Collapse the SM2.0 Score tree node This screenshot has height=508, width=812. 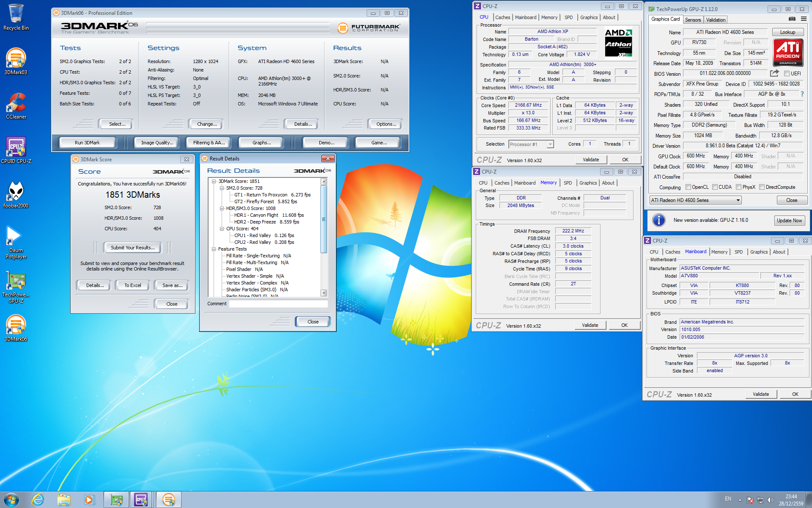click(x=222, y=188)
